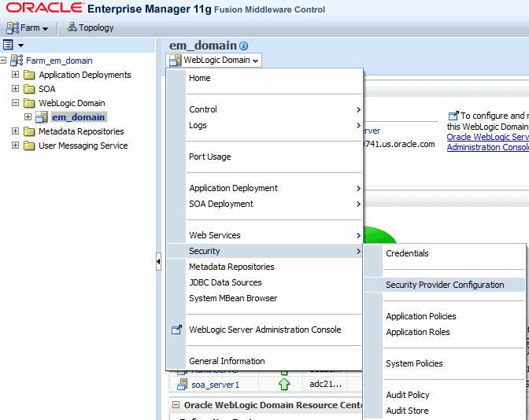The image size is (529, 420).
Task: Open Security Provider Configuration
Action: click(x=444, y=285)
